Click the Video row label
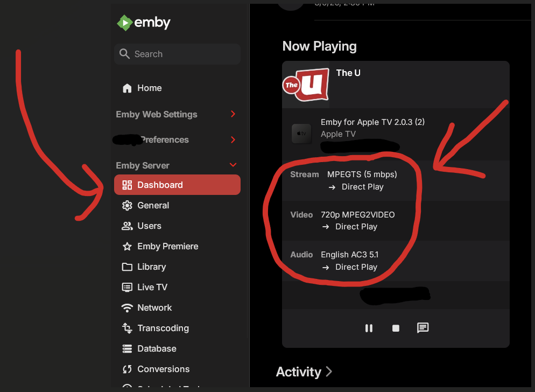 click(301, 215)
